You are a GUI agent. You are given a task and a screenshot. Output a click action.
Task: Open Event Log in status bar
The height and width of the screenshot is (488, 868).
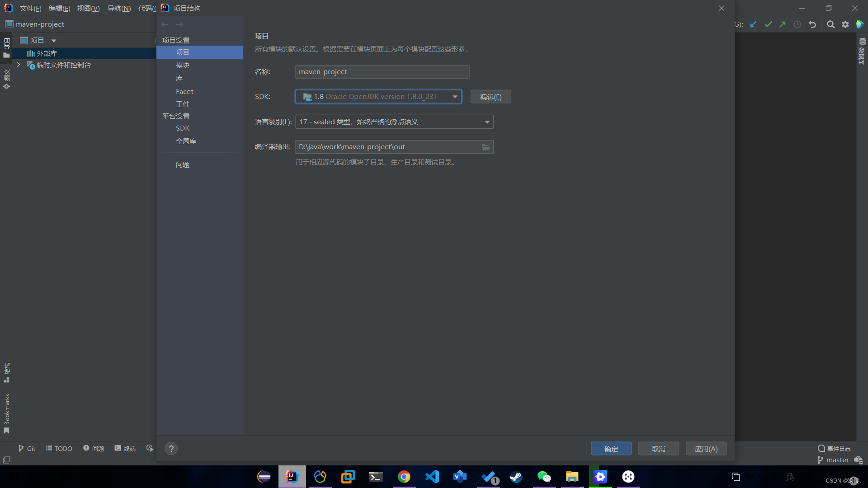click(834, 448)
